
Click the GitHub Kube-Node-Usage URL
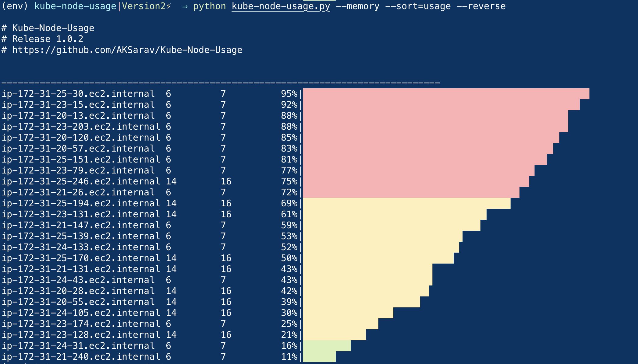pyautogui.click(x=127, y=50)
